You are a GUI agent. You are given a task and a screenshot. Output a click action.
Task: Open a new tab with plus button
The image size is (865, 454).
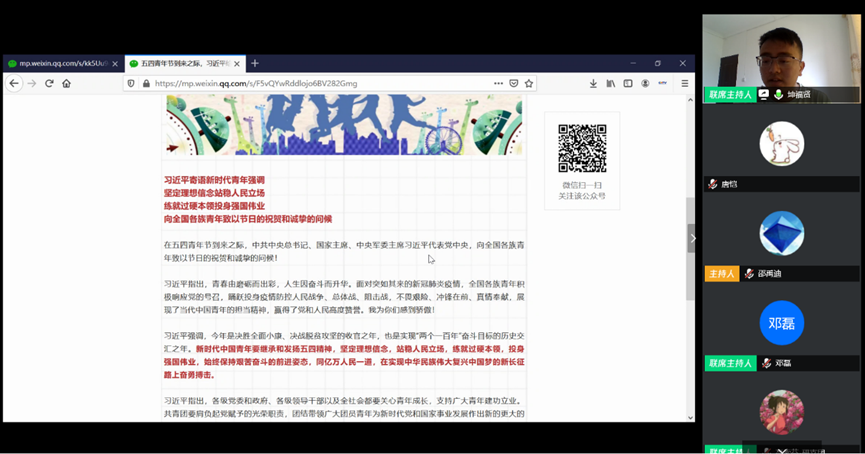(x=255, y=63)
